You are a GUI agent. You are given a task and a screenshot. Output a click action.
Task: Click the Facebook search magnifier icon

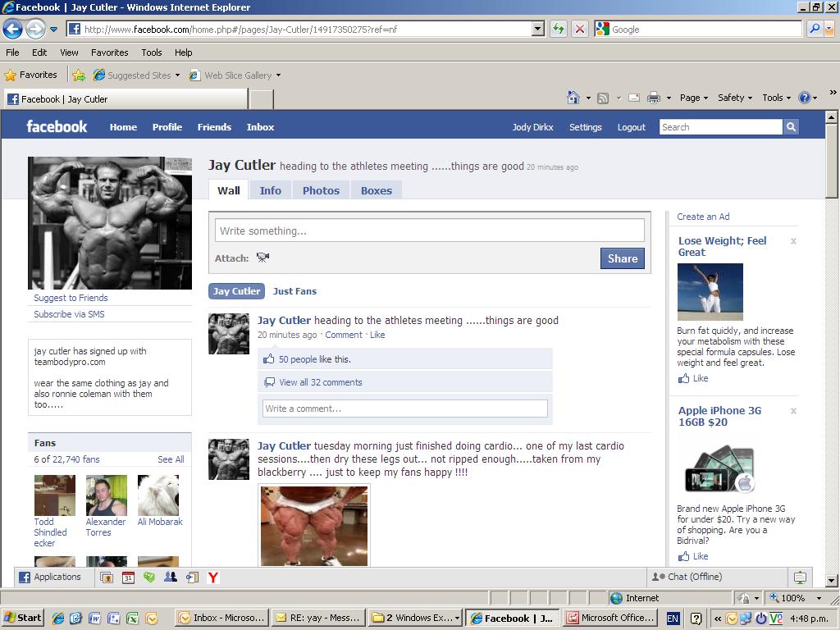pos(791,127)
